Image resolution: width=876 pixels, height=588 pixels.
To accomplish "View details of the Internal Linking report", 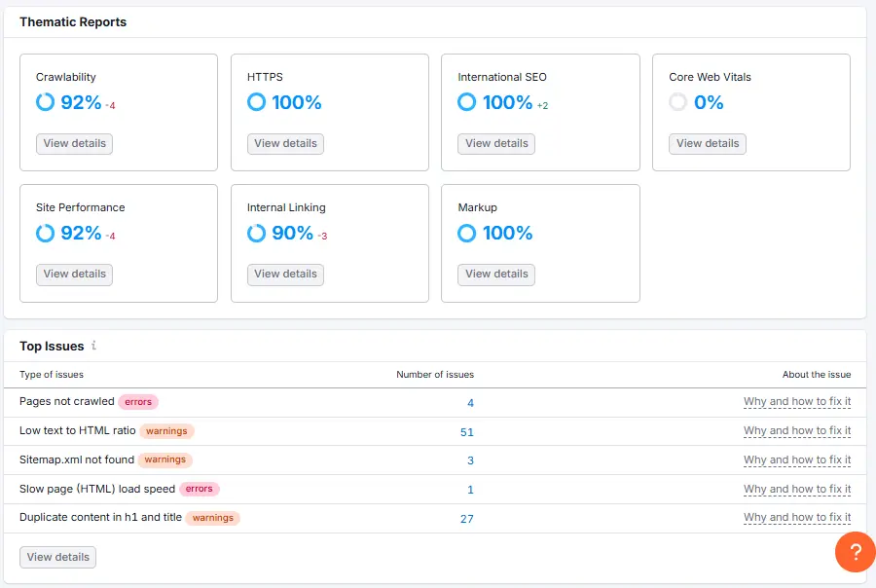I will 285,274.
